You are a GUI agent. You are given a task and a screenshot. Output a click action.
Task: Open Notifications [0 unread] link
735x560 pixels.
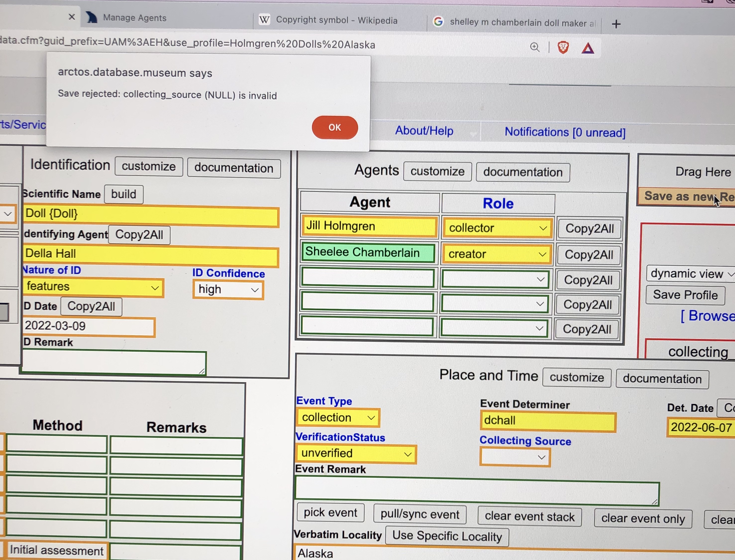pyautogui.click(x=565, y=132)
